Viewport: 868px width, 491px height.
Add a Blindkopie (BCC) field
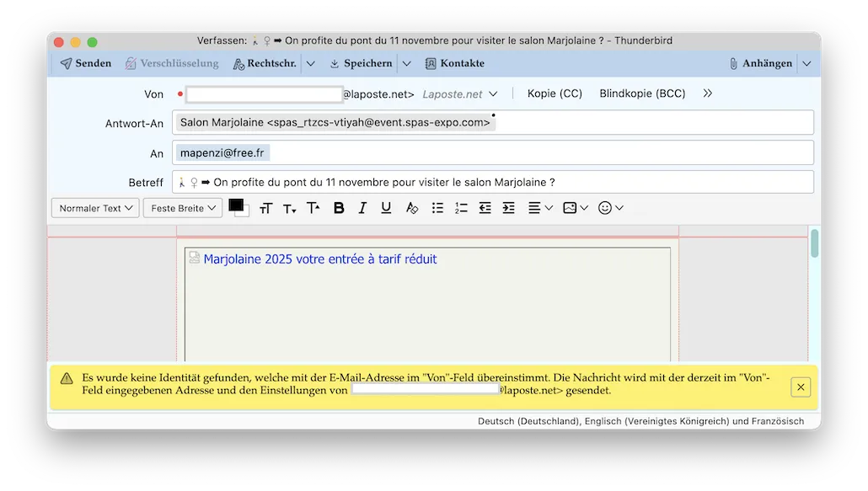coord(642,93)
